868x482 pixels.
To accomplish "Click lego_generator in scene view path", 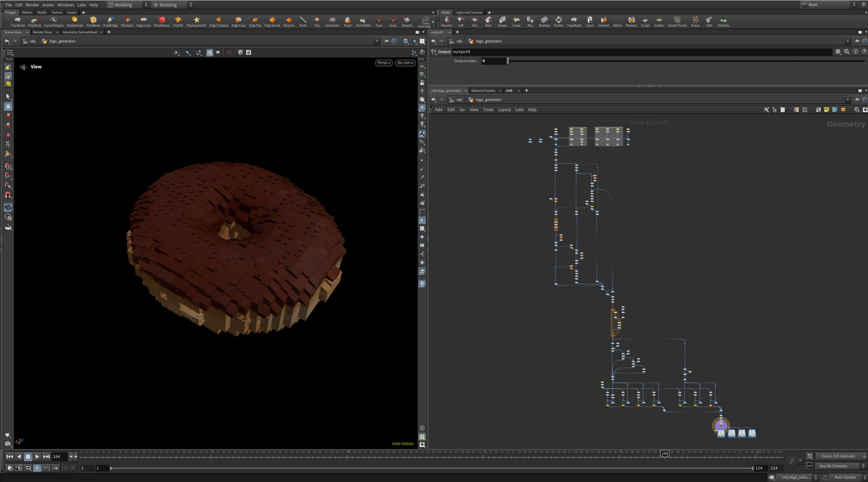I will click(x=62, y=41).
